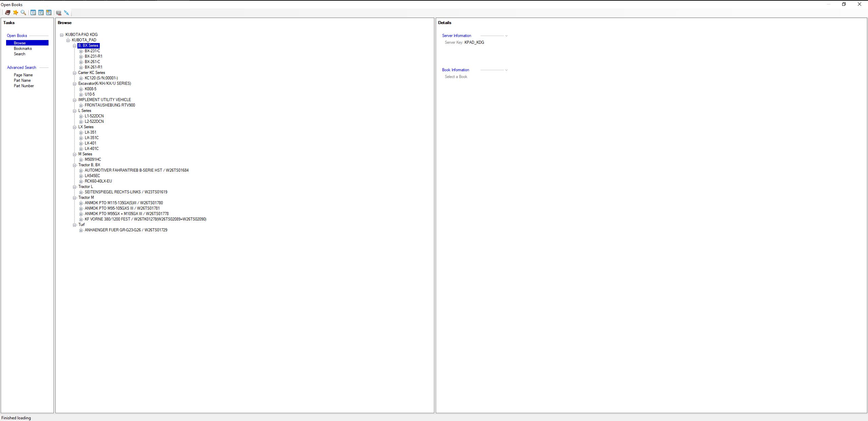Select SEITENSPIEGEL RECHTS-LINKS / W23TS01619
This screenshot has height=421, width=868.
(126, 192)
